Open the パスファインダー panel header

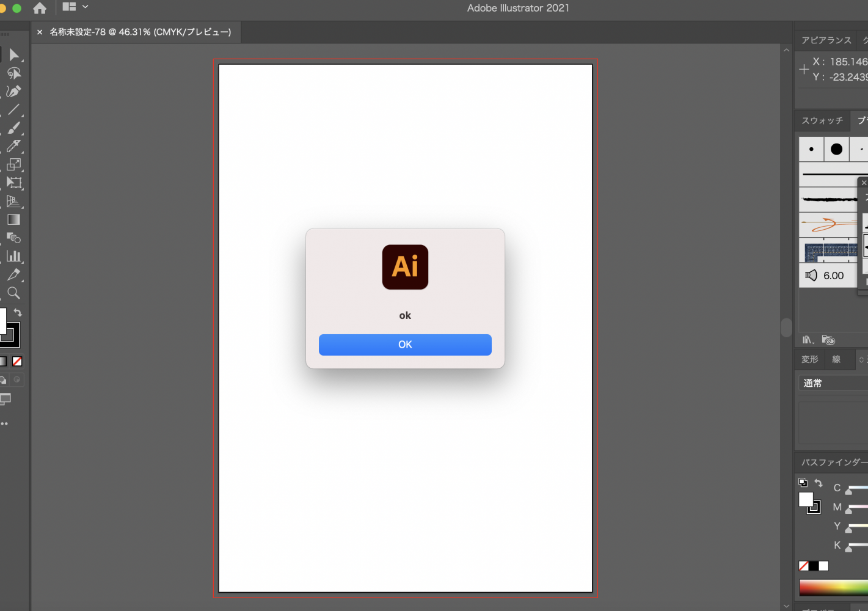[x=832, y=463]
